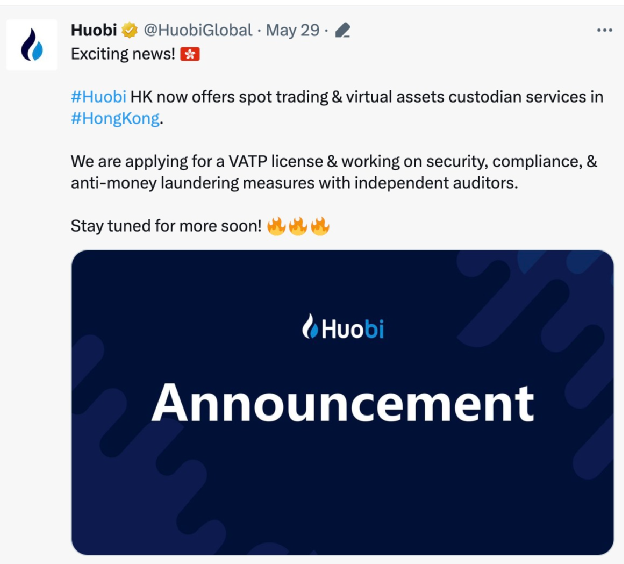This screenshot has height=564, width=624.
Task: Click the large 'Announcement' heading in the banner
Action: [x=343, y=402]
